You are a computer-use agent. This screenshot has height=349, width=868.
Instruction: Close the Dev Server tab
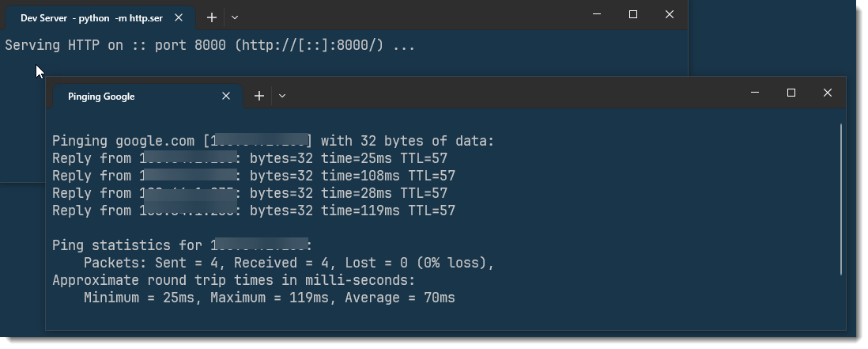pos(179,17)
